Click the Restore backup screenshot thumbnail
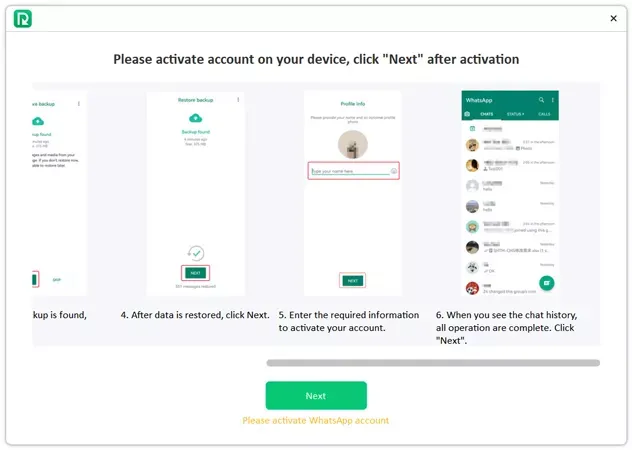632x450 pixels. point(195,194)
